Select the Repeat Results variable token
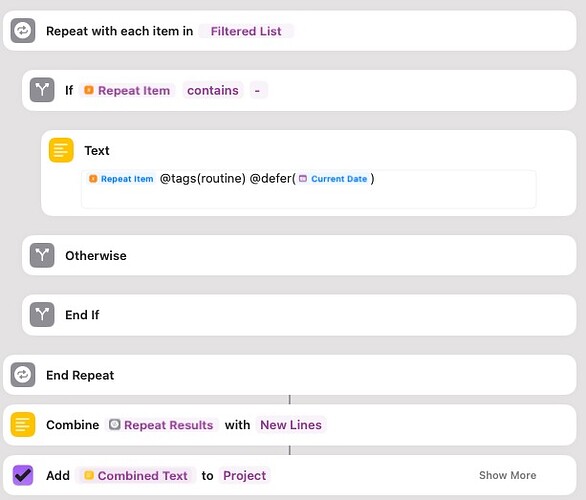The width and height of the screenshot is (586, 500). [x=161, y=425]
